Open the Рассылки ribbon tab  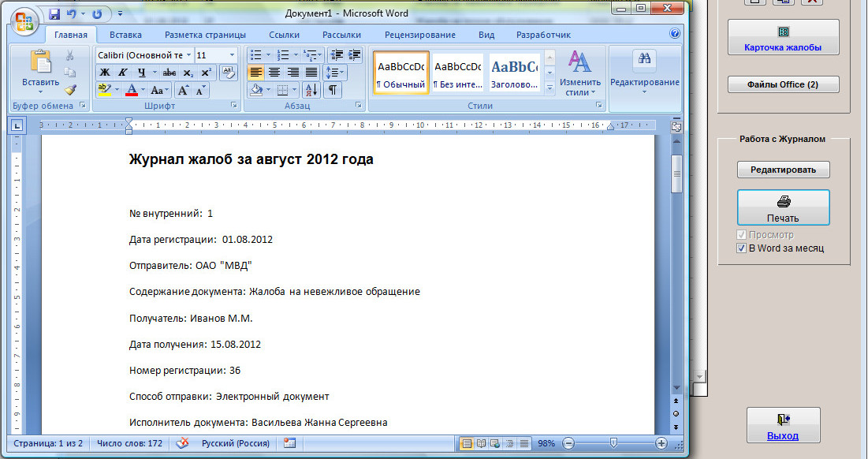(x=342, y=35)
